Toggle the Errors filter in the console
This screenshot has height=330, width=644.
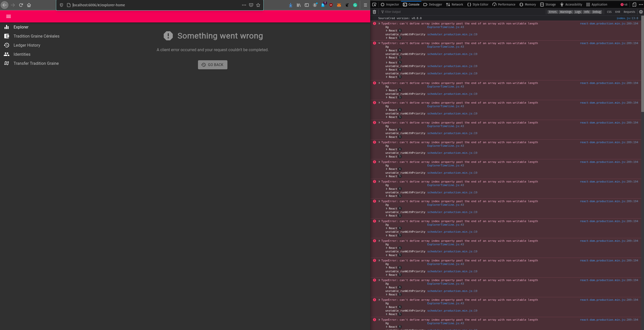click(553, 12)
